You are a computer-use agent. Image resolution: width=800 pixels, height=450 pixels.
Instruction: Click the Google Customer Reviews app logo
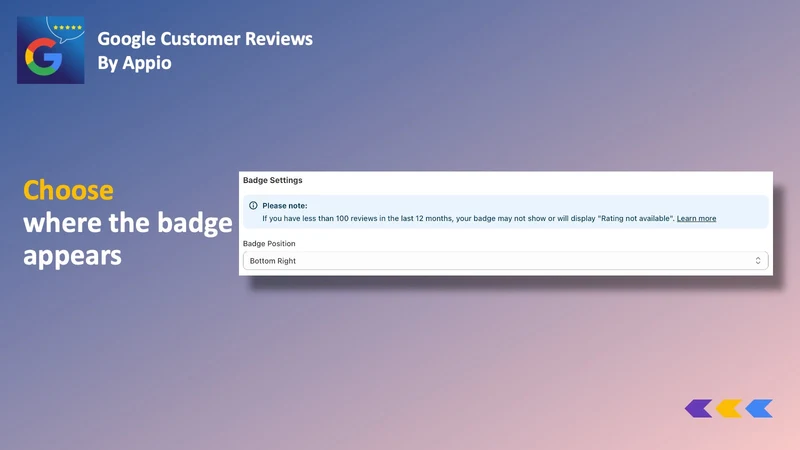click(51, 50)
